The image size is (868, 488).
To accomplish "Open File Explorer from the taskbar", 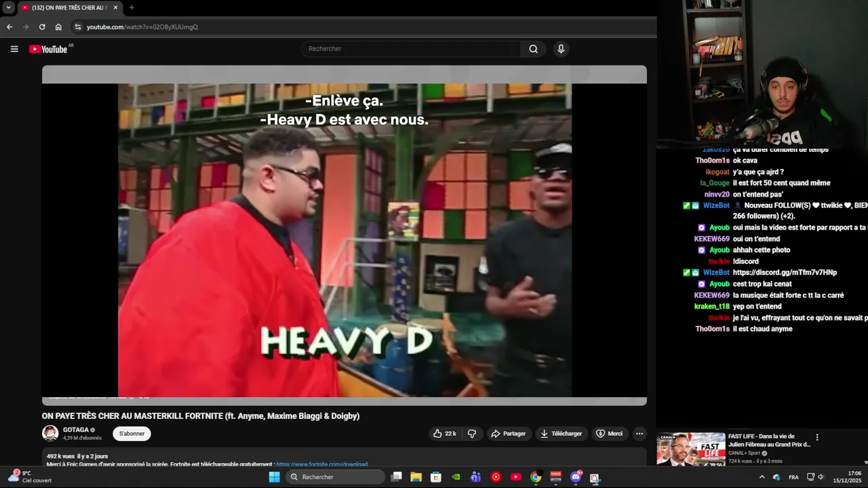I will [x=416, y=477].
